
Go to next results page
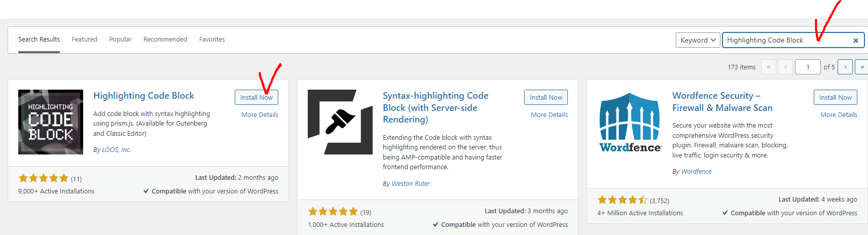click(x=845, y=67)
